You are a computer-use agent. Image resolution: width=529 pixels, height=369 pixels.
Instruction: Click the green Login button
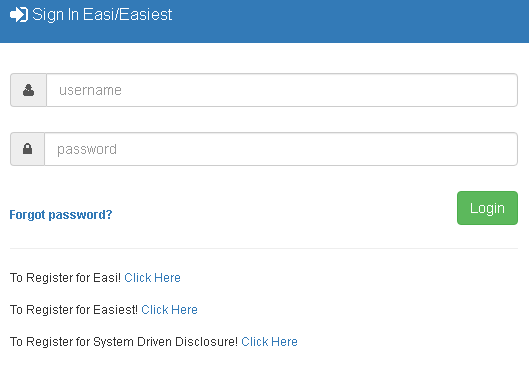point(487,208)
